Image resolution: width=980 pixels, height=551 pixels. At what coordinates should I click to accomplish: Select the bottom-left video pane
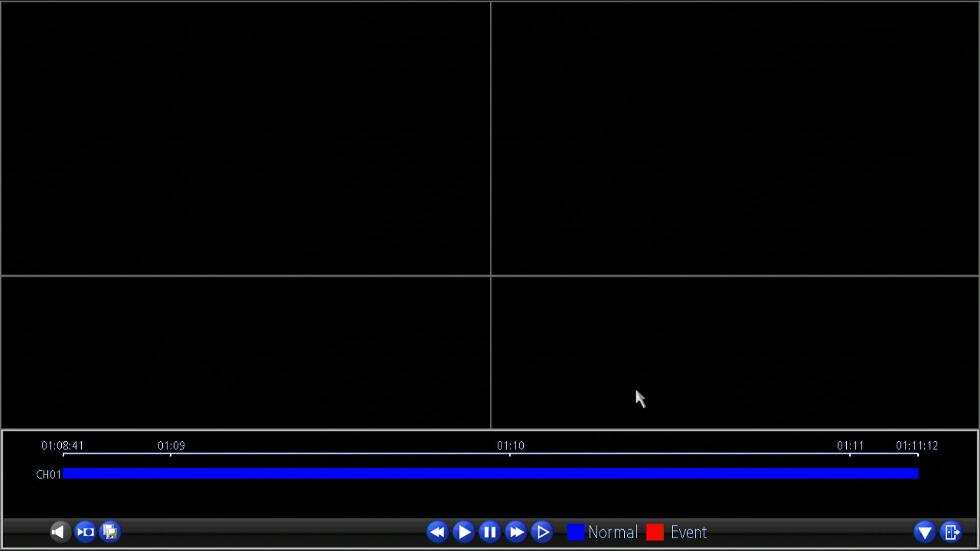[246, 352]
